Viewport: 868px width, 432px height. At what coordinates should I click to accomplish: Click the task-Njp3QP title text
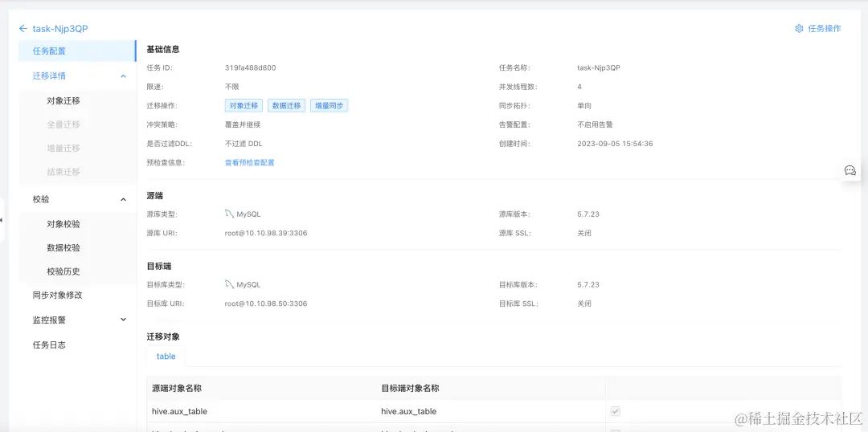coord(59,29)
